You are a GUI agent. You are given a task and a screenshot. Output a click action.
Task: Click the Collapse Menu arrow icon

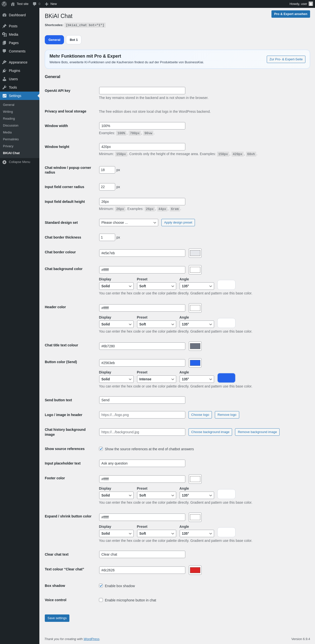[x=4, y=162]
